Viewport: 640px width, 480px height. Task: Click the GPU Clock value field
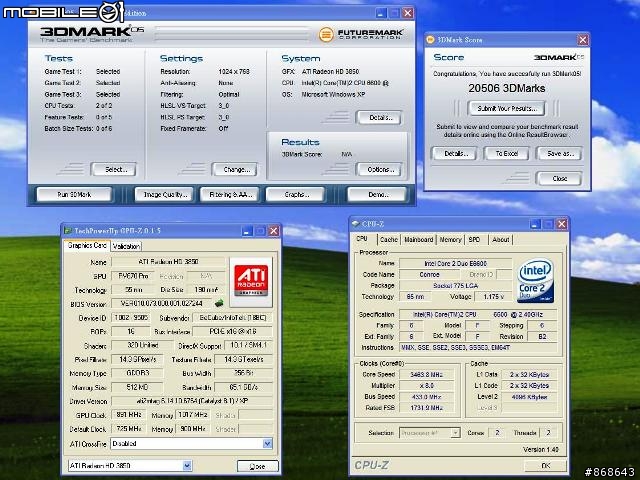pos(129,415)
